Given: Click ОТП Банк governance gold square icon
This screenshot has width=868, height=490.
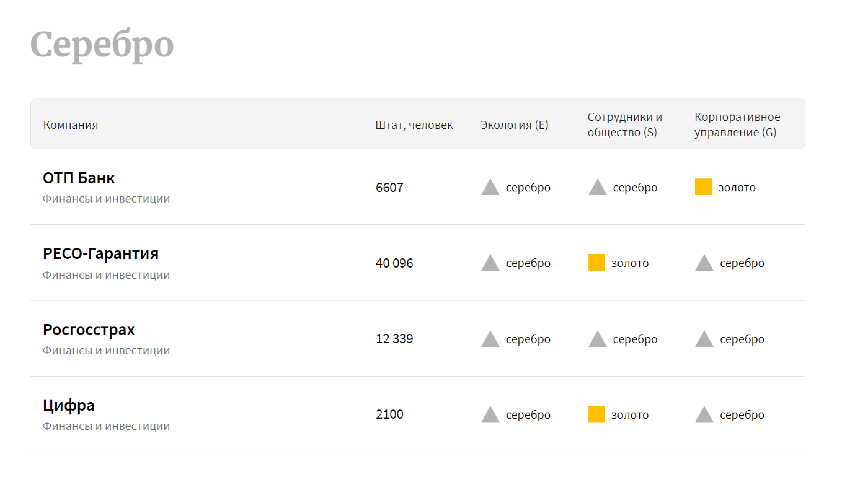Looking at the screenshot, I should [703, 187].
